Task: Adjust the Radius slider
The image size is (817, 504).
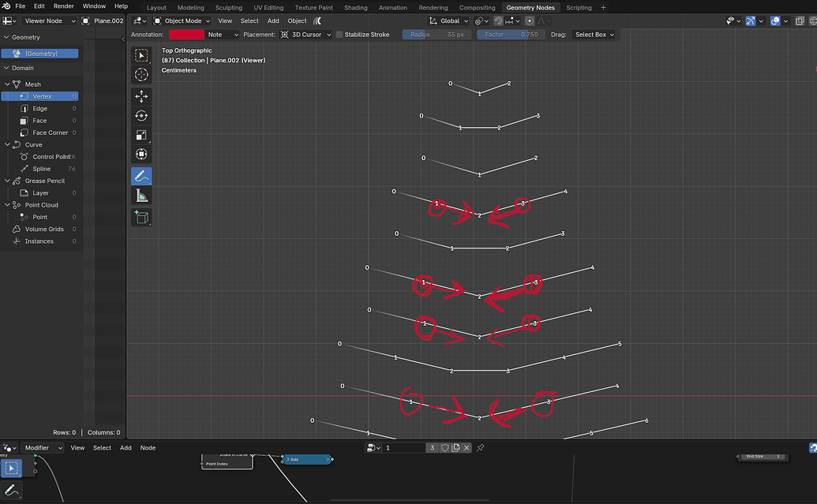Action: pos(437,35)
